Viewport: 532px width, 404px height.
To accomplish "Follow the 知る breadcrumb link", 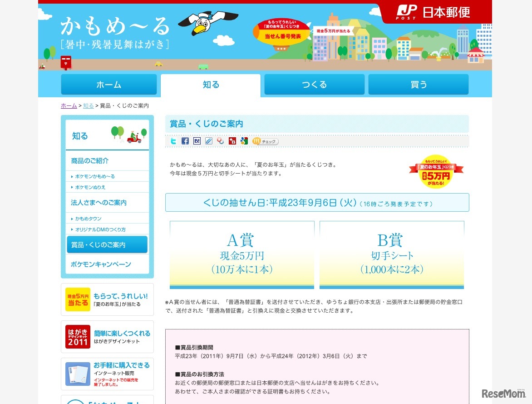I will click(x=88, y=106).
